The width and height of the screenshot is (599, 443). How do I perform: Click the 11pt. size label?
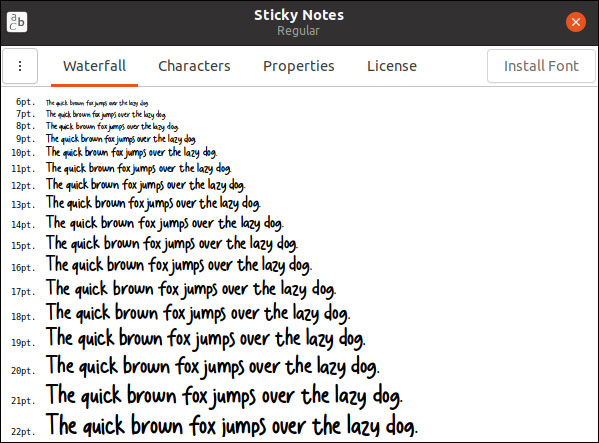point(23,169)
